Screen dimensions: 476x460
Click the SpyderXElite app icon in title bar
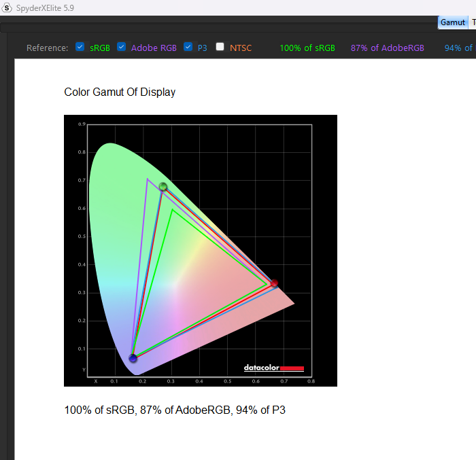7,7
